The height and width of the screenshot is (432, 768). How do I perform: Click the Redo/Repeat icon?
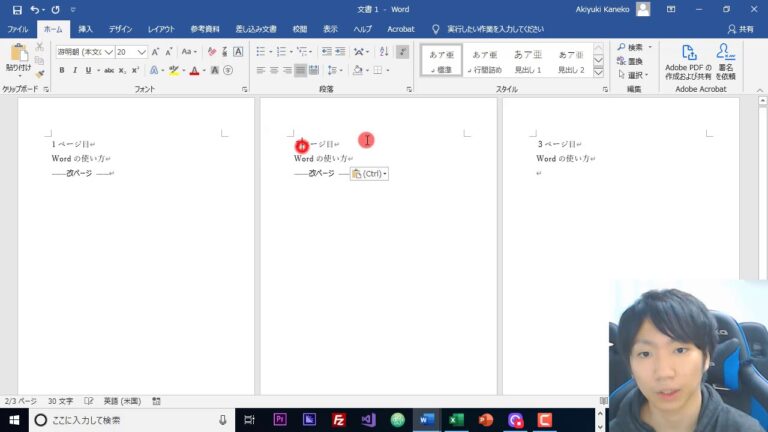point(55,10)
